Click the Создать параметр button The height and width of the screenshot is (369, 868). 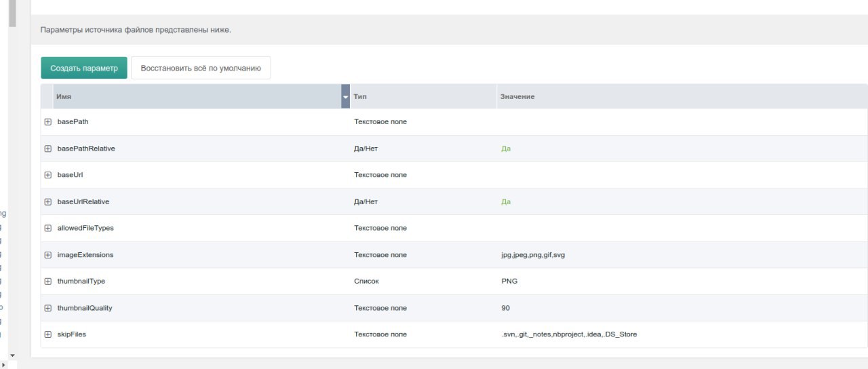(84, 68)
